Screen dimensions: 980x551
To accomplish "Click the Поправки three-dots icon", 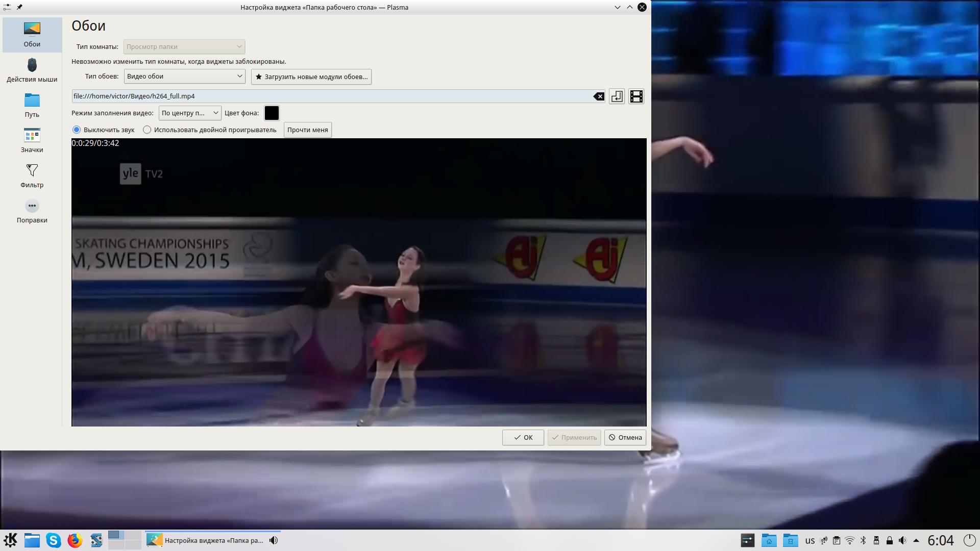I will (x=32, y=206).
